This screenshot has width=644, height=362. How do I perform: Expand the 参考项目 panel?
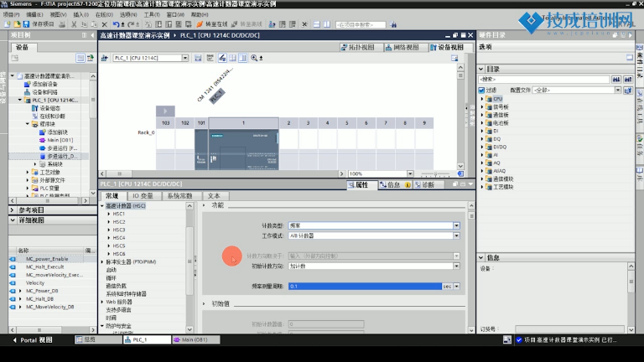tap(13, 209)
